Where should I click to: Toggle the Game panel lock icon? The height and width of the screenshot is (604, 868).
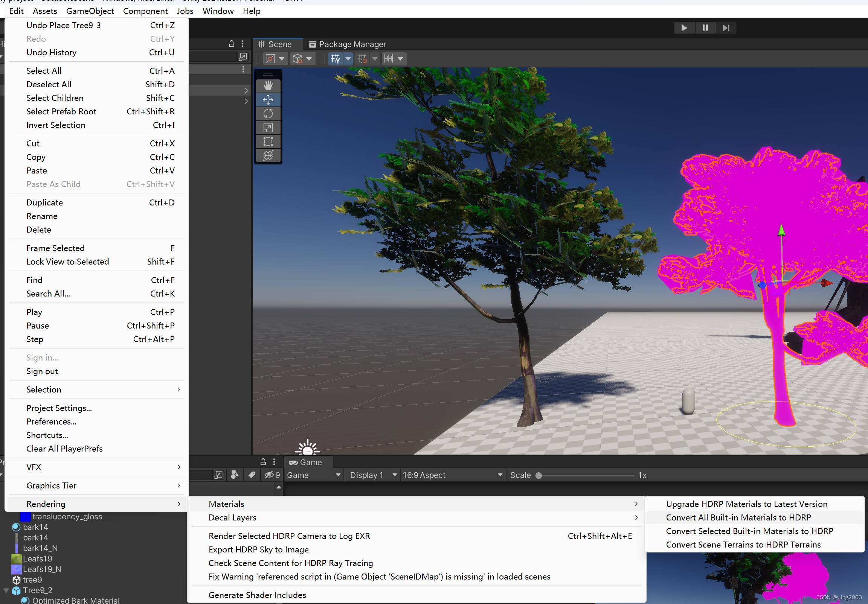263,462
